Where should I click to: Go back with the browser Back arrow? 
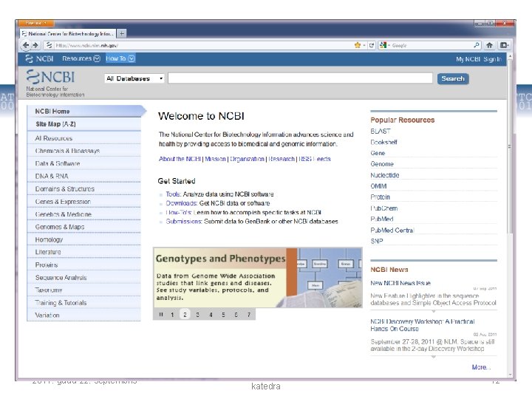(25, 45)
